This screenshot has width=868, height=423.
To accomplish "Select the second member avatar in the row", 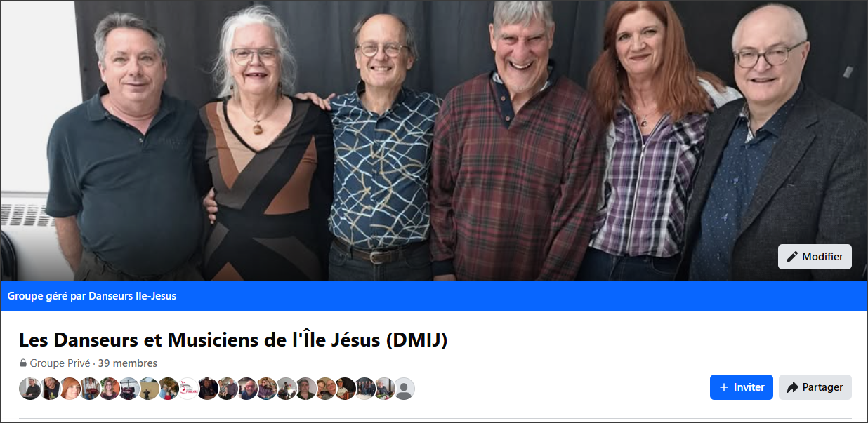I will [x=50, y=389].
